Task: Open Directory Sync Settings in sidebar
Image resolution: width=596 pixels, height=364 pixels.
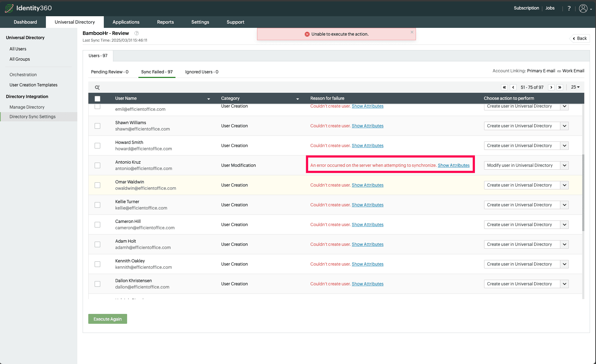Action: click(39, 117)
